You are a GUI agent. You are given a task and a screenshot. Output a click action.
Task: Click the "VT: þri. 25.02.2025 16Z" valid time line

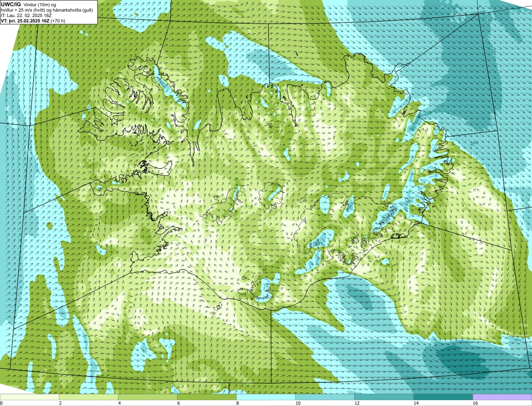pos(33,20)
